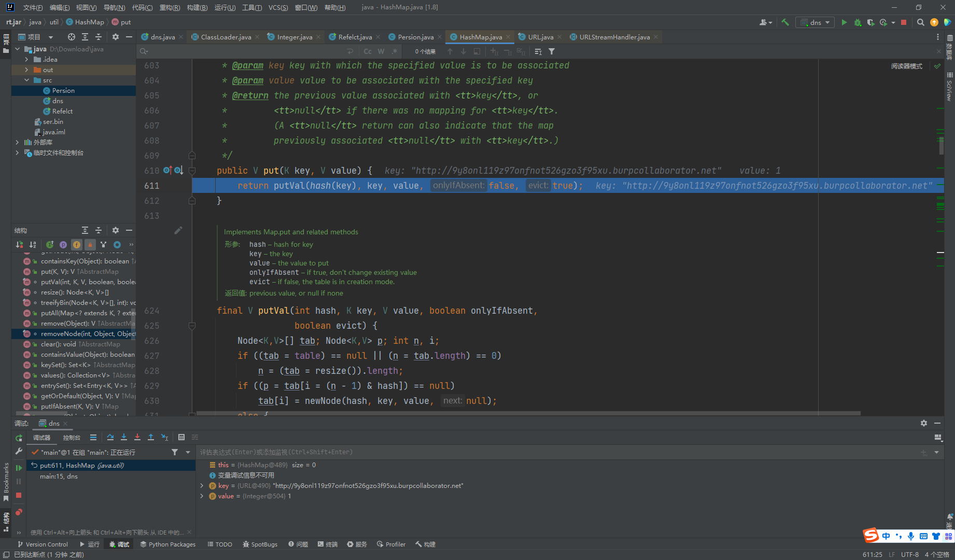Open Version Control tool window

coord(43,544)
